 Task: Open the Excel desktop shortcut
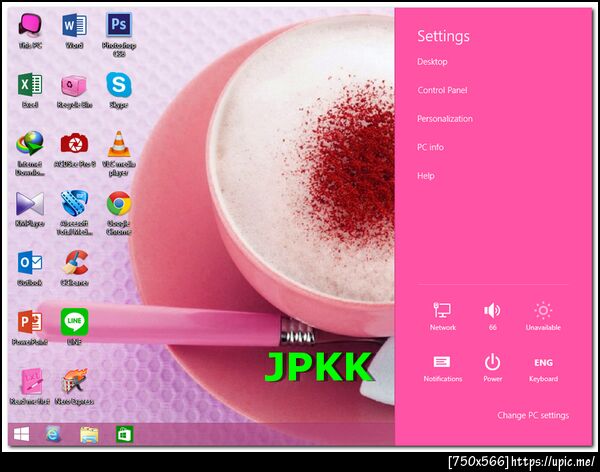[30, 90]
